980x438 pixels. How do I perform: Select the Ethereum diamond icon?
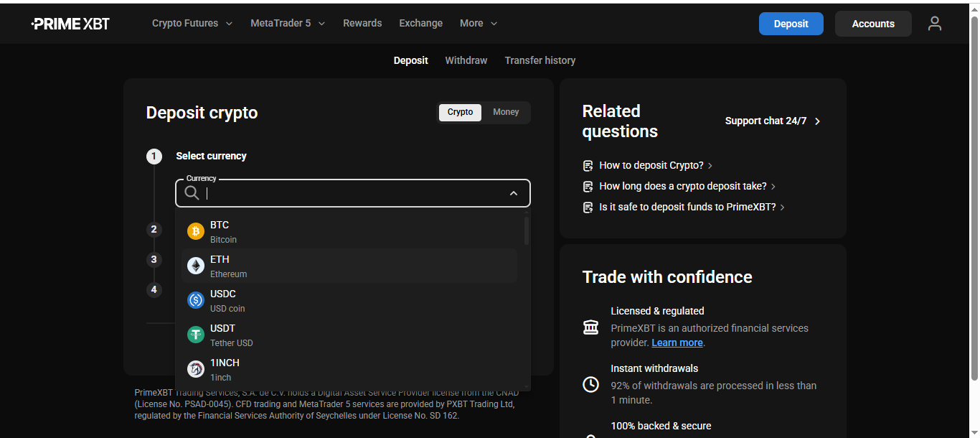[x=196, y=266]
